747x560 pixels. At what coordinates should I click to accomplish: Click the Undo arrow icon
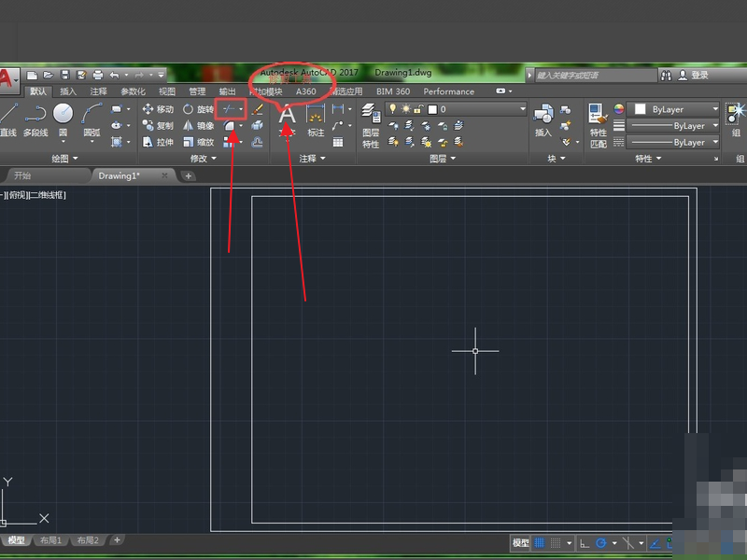click(114, 75)
